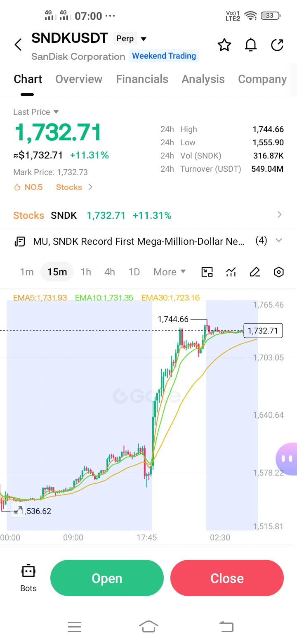This screenshot has width=297, height=644.
Task: Tap the EMA30:1,723.16 indicator label
Action: point(170,298)
